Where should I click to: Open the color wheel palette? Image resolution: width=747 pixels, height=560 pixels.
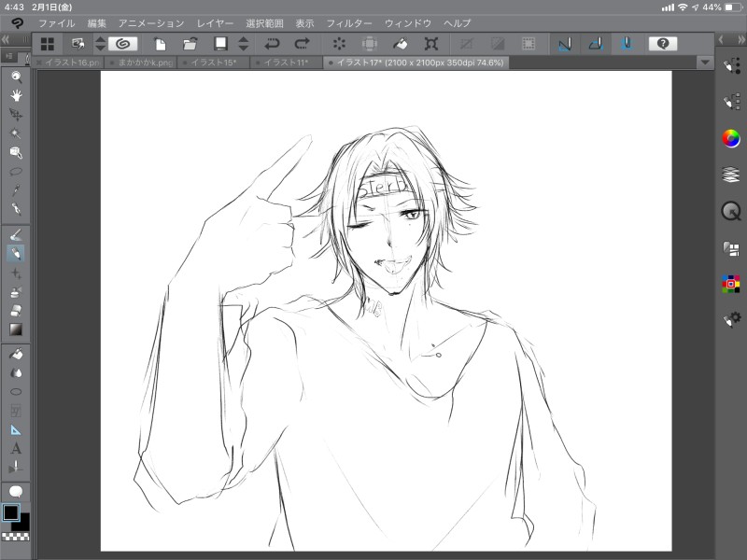(731, 138)
